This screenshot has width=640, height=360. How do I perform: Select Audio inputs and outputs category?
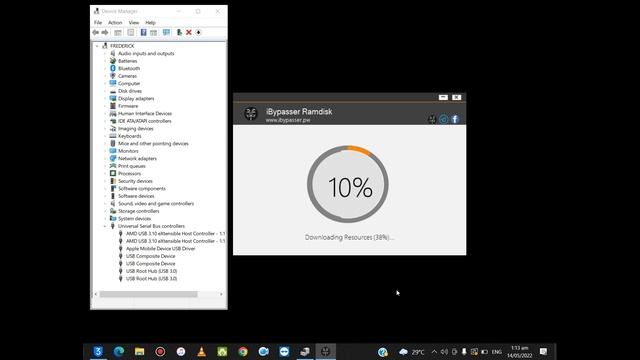tap(146, 53)
